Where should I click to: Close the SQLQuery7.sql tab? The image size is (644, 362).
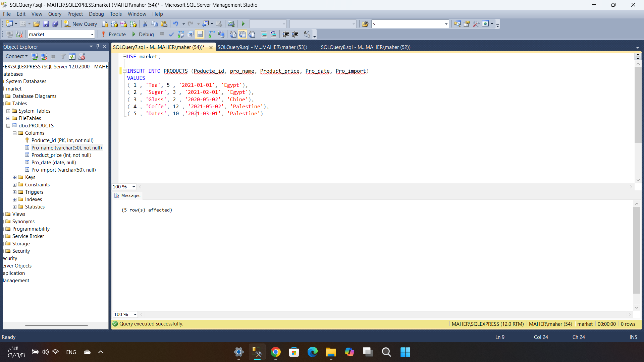coord(211,47)
